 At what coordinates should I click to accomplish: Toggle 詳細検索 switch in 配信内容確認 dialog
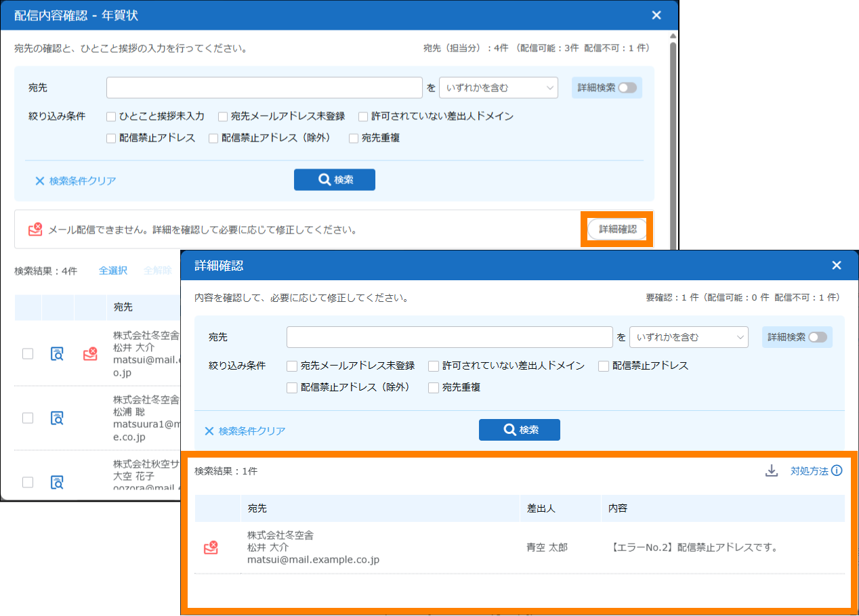(627, 88)
